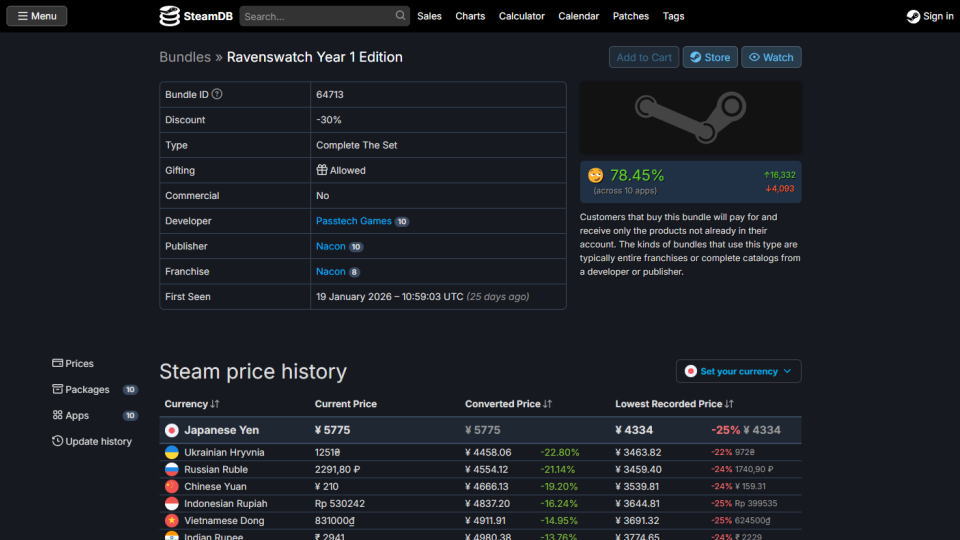Open Nacon publisher link
Screen dimensions: 960x540
point(331,246)
